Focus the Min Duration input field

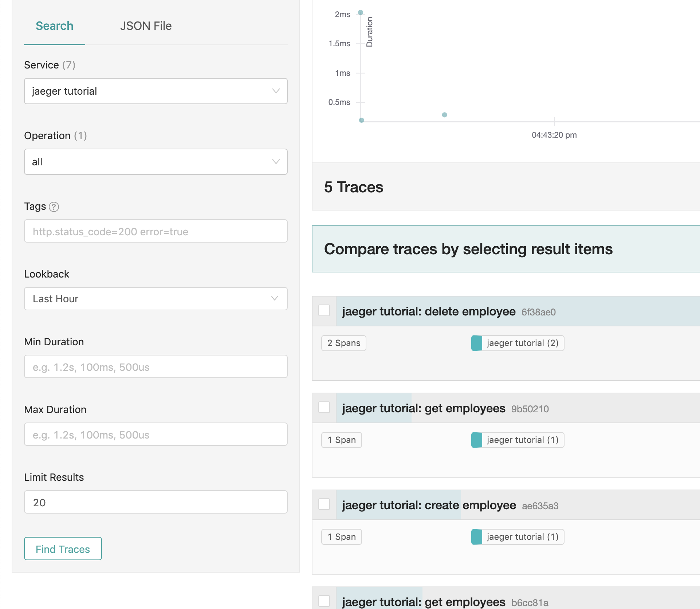[156, 367]
